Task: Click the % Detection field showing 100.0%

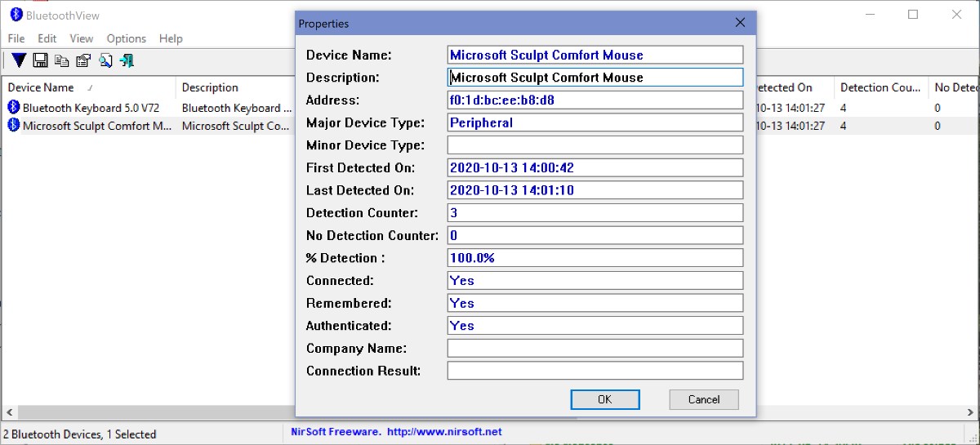Action: [x=595, y=258]
